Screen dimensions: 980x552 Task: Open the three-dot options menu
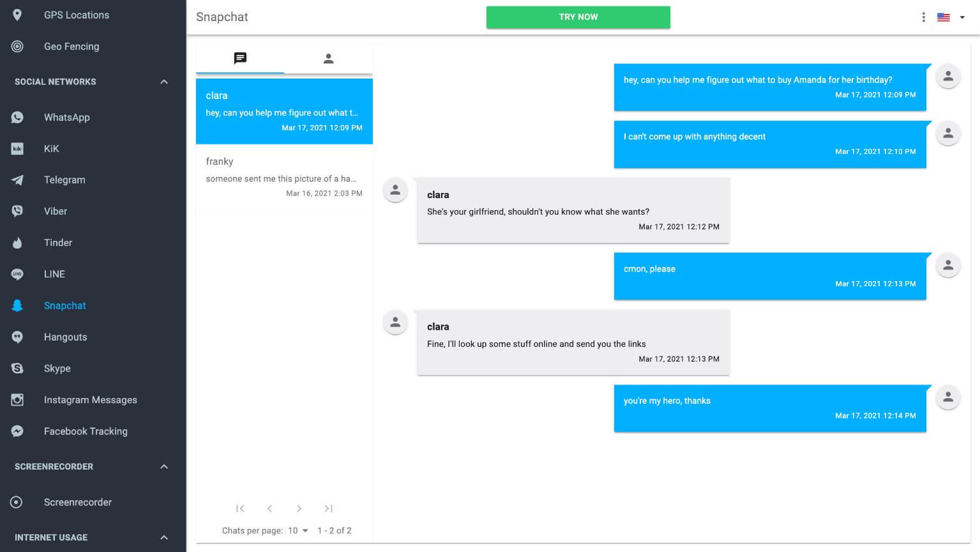923,17
